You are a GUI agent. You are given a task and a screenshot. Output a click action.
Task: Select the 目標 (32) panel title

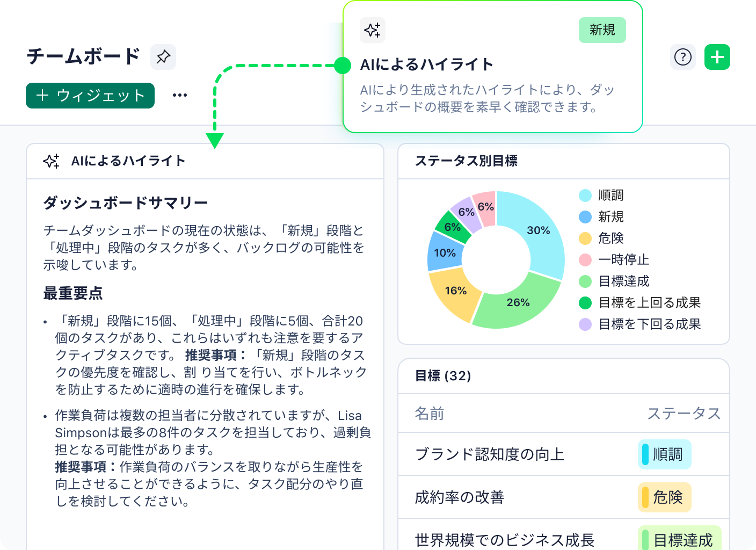coord(442,376)
